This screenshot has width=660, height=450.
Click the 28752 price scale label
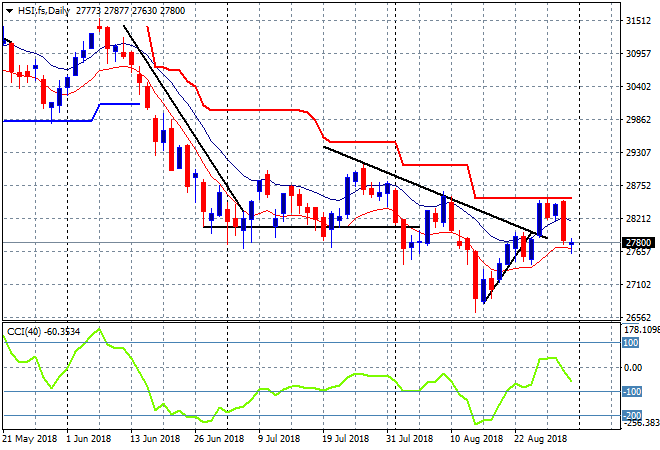coord(638,186)
